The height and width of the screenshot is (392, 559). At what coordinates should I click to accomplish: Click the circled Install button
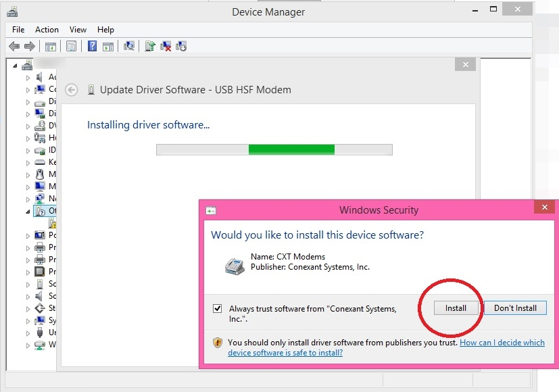[456, 308]
